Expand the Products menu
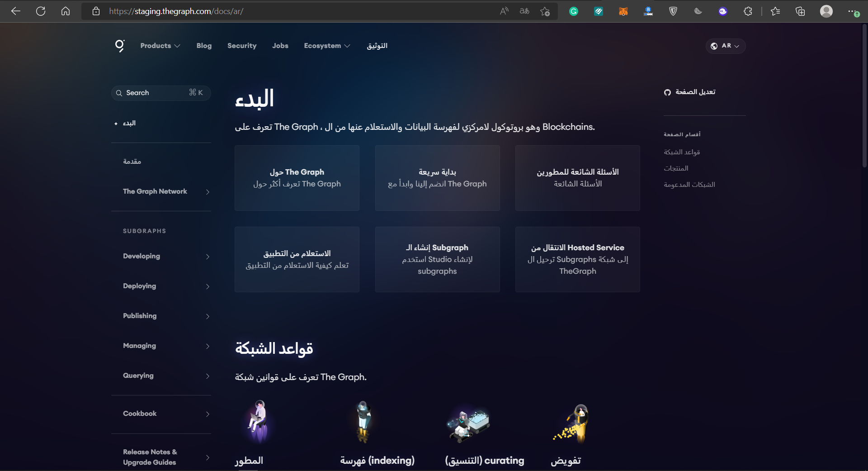The image size is (868, 471). 160,46
